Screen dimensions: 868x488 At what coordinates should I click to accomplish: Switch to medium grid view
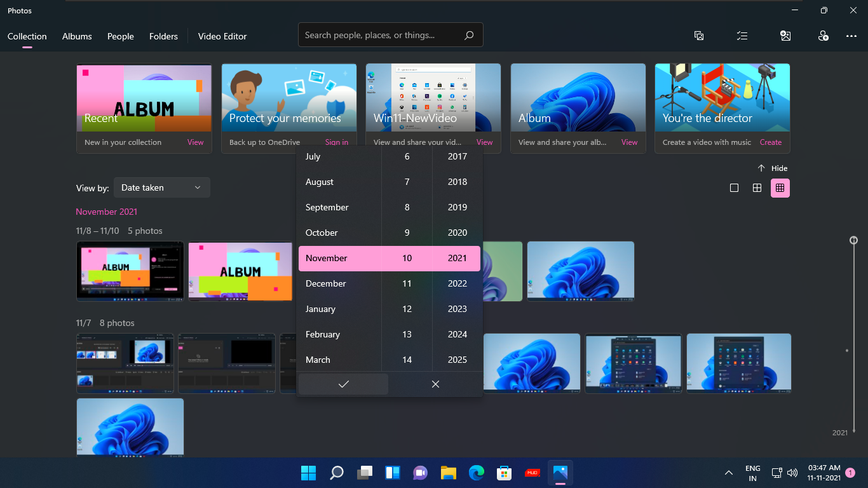pos(757,188)
